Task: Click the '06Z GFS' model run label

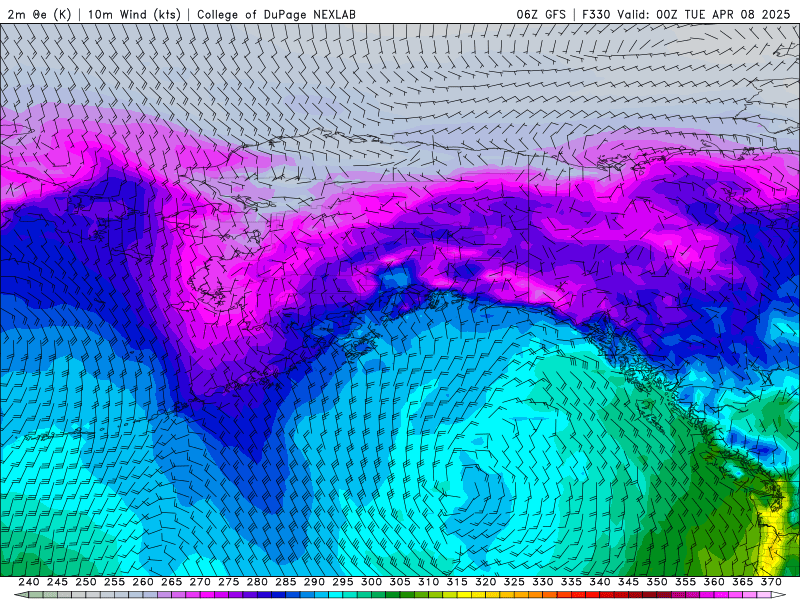Action: pyautogui.click(x=541, y=14)
